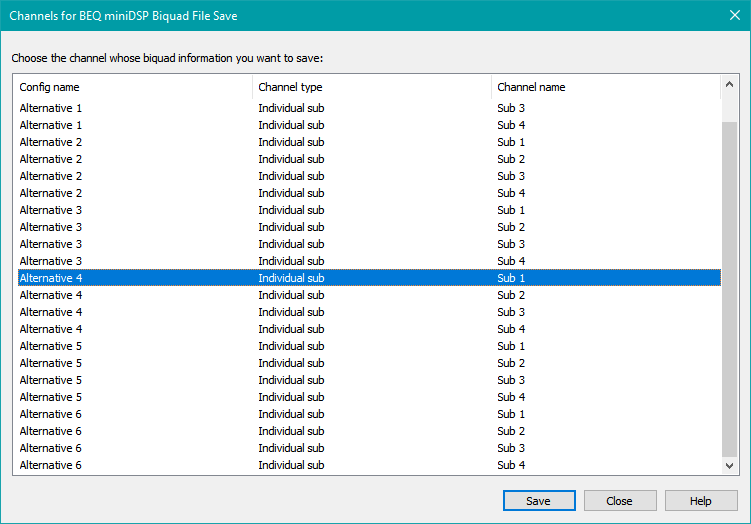Select Alternative 6 Sub 4 row
Screen dimensions: 751x524
click(369, 465)
